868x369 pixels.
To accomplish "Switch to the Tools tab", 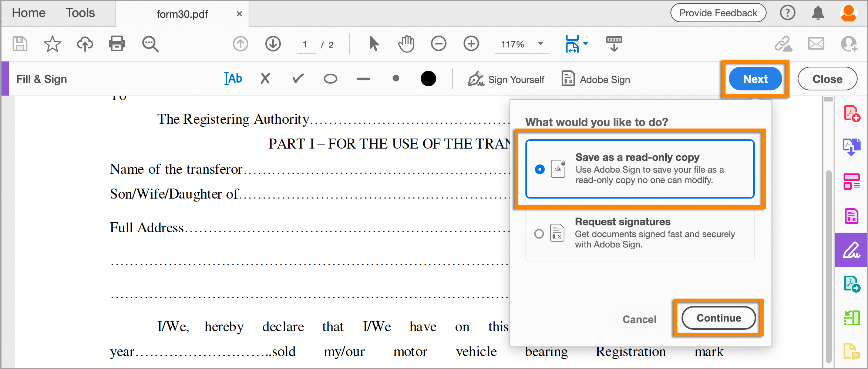I will pos(80,13).
